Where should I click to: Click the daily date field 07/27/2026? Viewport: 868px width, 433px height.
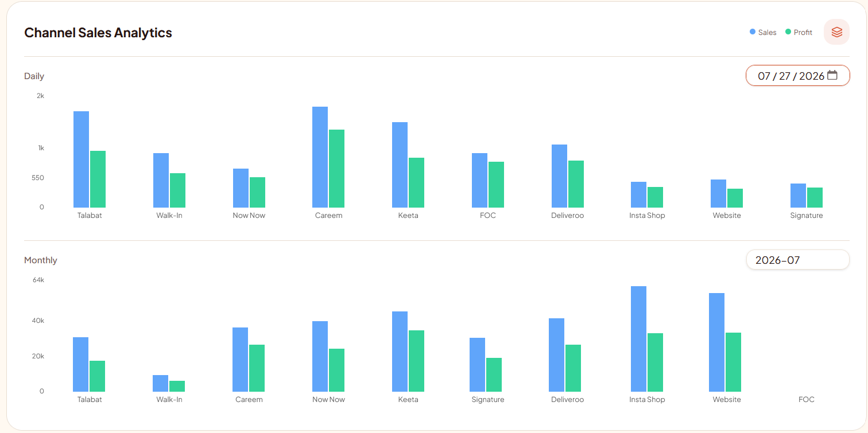[797, 75]
